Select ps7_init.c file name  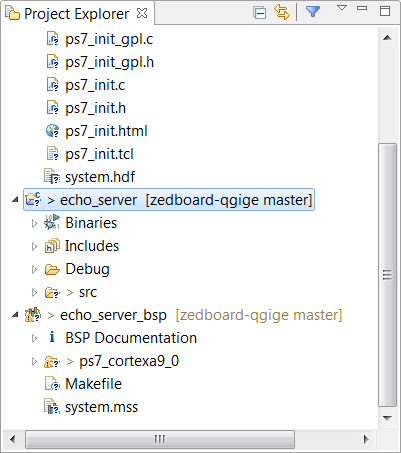click(95, 85)
